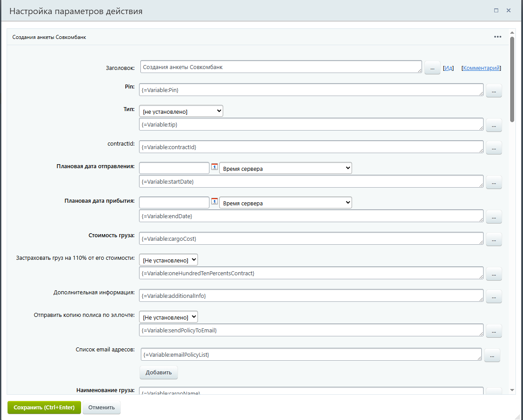Viewport: 523px width, 420px height.
Task: Click ellipsis button beside Заголовок field
Action: pos(432,68)
